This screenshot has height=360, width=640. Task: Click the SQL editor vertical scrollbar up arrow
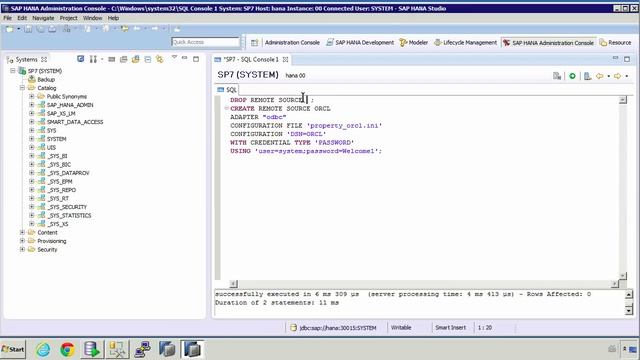(x=622, y=100)
